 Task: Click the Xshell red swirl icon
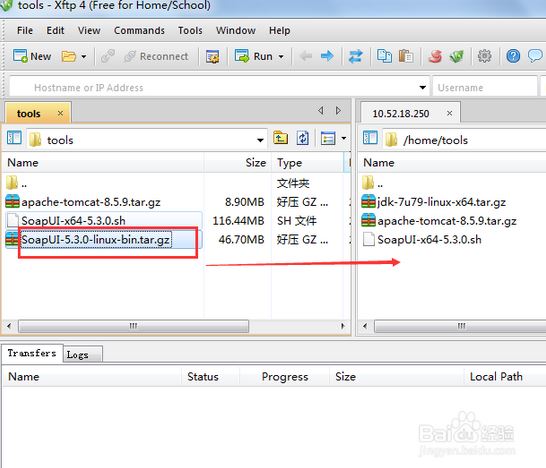(x=435, y=56)
